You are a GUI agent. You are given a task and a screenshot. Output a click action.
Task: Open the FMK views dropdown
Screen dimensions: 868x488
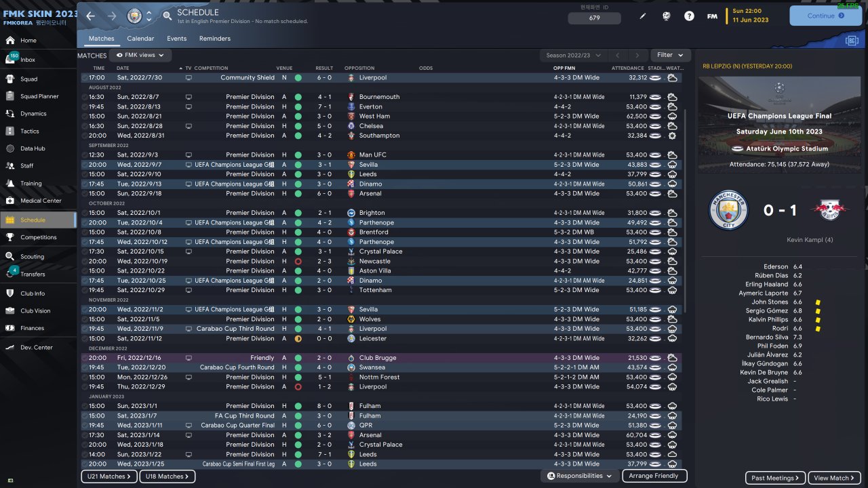[x=140, y=55]
